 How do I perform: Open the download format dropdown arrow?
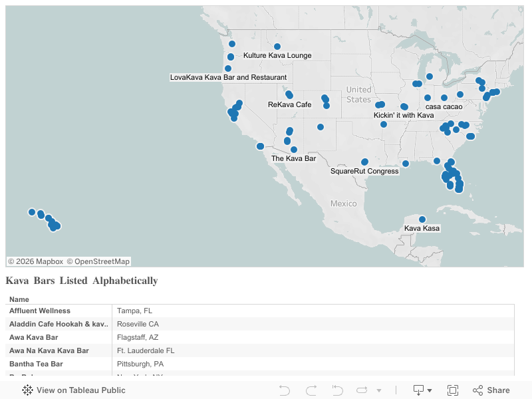[430, 390]
